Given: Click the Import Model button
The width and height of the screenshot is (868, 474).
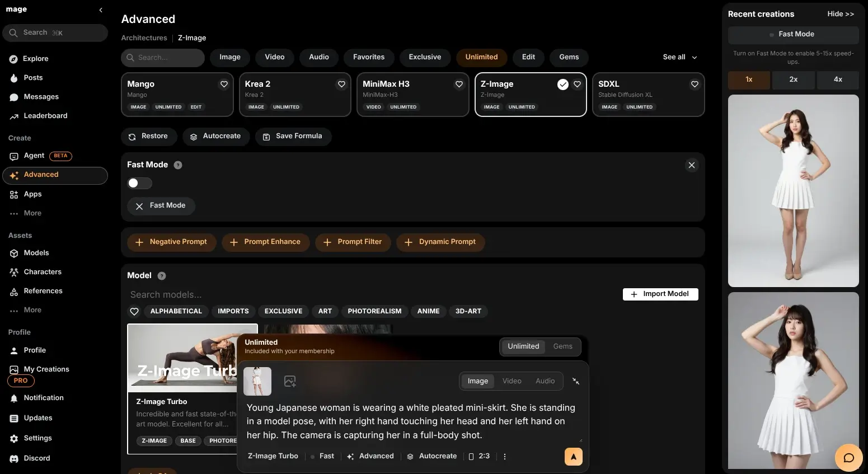Looking at the screenshot, I should [x=660, y=294].
